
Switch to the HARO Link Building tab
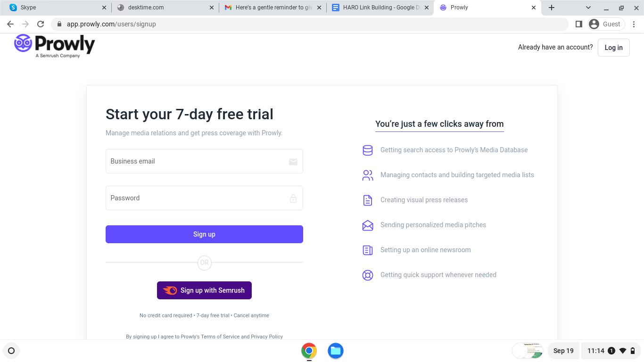(x=380, y=8)
